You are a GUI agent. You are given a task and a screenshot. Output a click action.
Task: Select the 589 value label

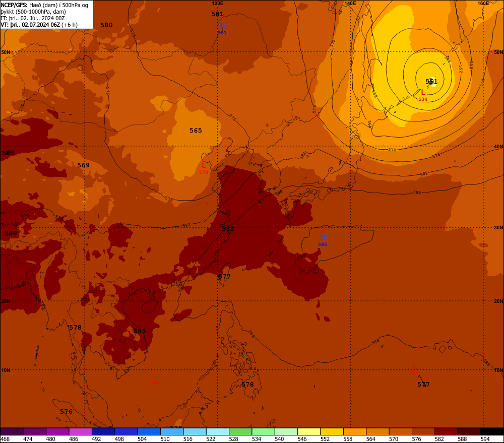click(11, 233)
